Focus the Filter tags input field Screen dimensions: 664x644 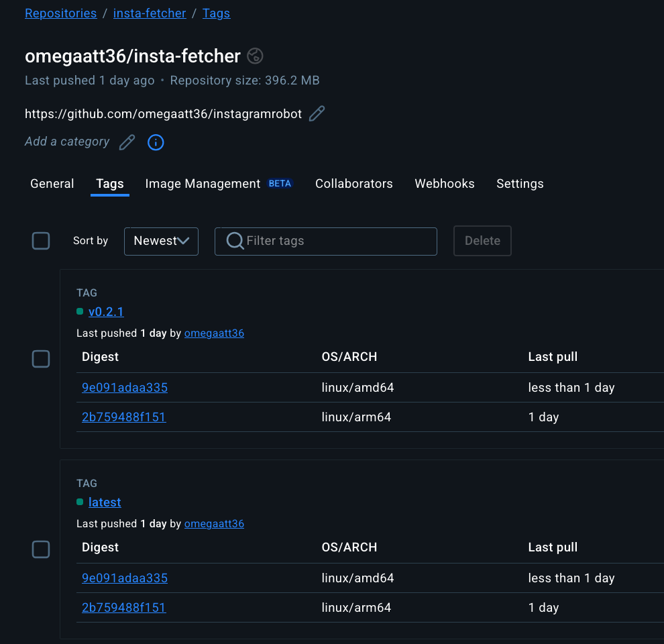(x=326, y=241)
